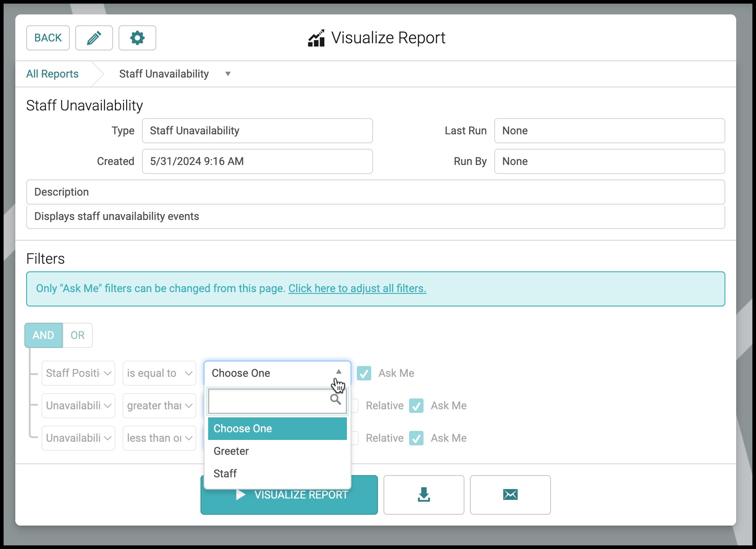Toggle Ask Me on greater than row

point(416,406)
